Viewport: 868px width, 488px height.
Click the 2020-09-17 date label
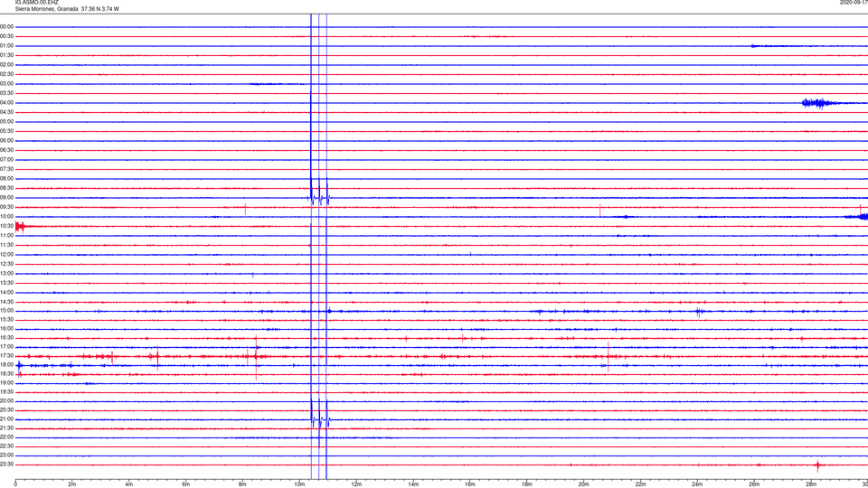(x=854, y=3)
